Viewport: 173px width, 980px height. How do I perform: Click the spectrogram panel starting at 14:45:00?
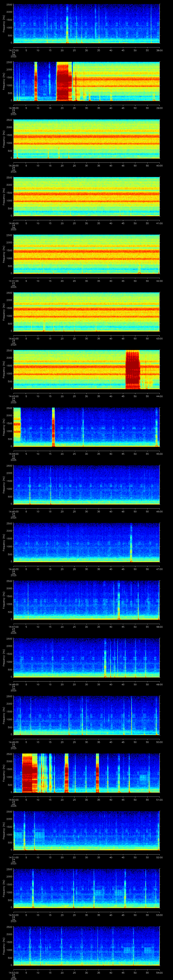pos(87,485)
